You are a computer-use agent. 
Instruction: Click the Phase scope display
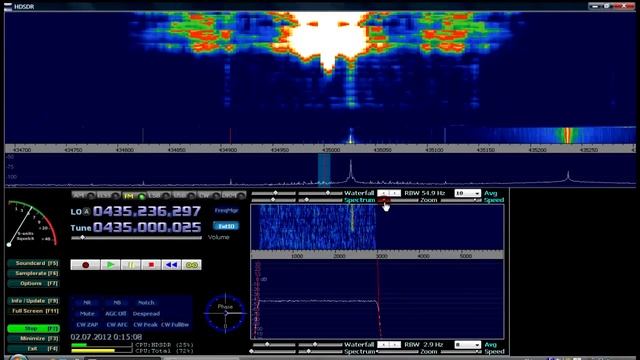225,313
